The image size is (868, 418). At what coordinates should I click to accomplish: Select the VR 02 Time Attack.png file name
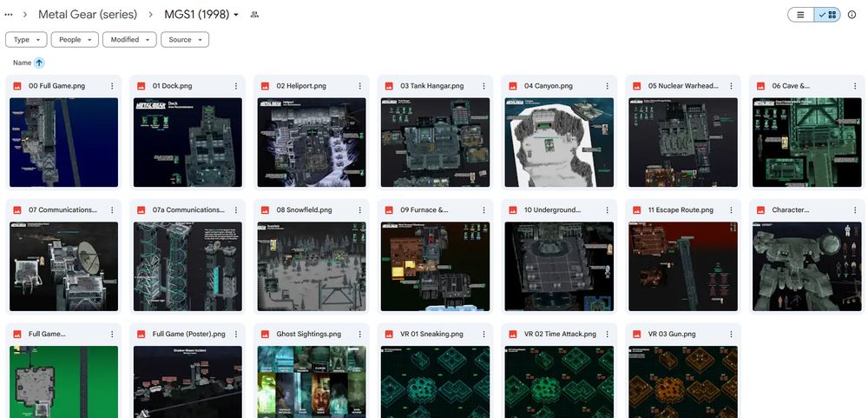point(560,335)
